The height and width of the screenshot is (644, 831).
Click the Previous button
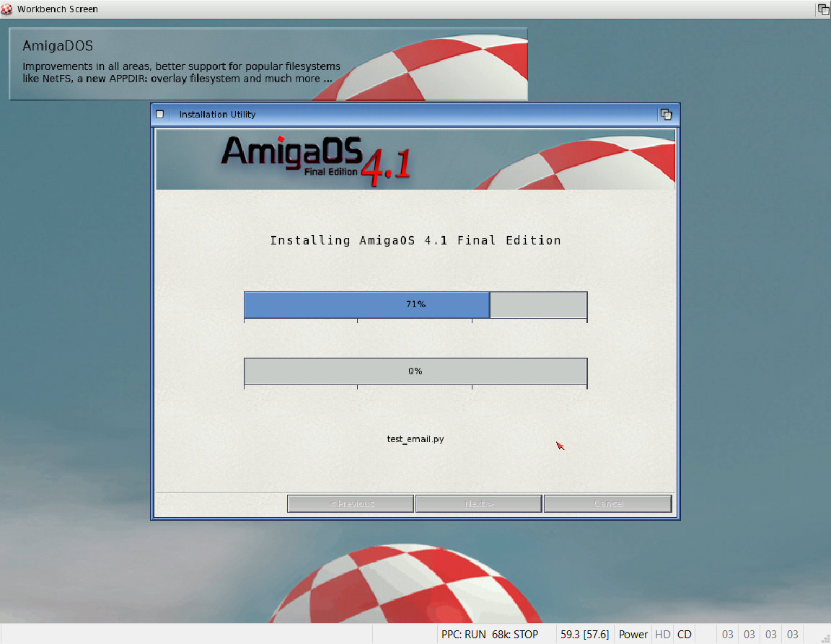(351, 503)
